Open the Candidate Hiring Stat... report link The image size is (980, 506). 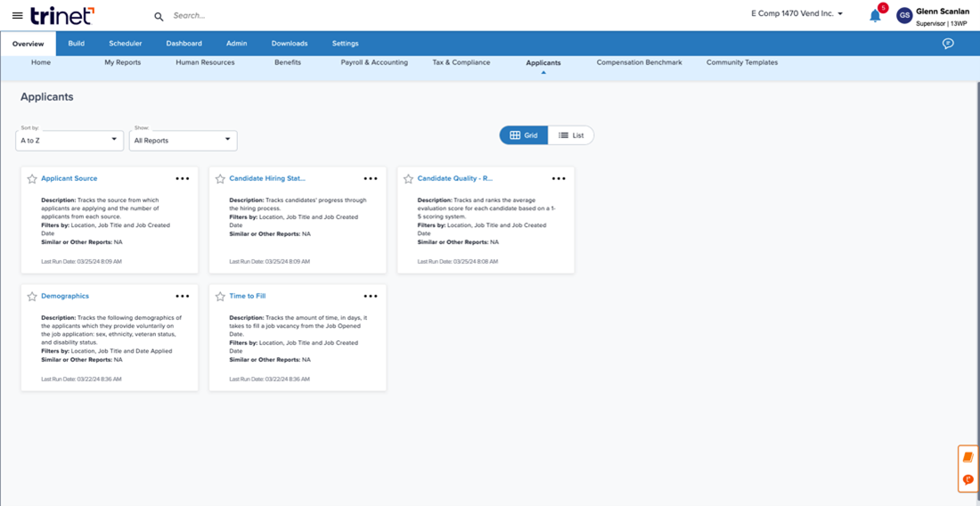coord(267,179)
